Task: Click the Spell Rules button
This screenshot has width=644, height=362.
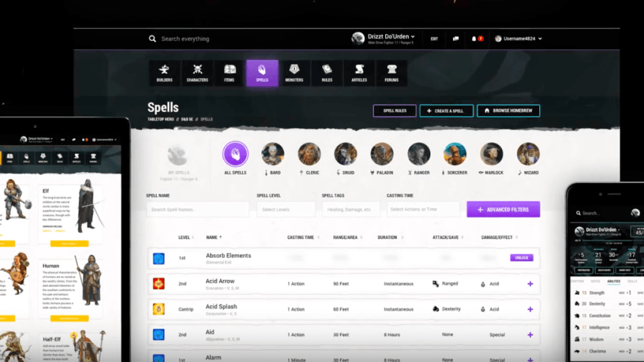Action: pos(394,111)
